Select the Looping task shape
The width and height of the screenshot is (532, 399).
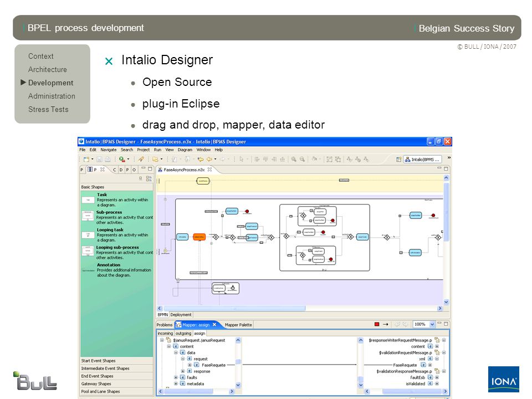click(117, 235)
